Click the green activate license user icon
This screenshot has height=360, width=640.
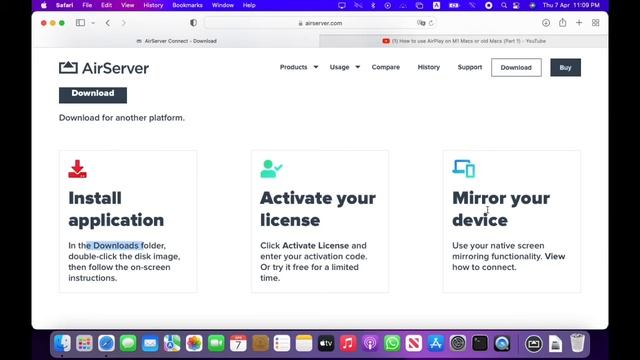point(271,169)
